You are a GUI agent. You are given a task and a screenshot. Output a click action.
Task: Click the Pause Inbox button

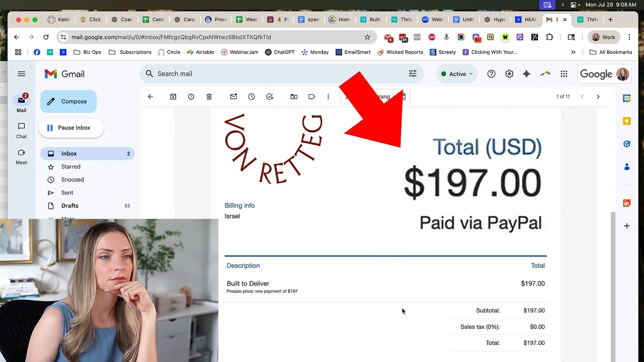[71, 128]
